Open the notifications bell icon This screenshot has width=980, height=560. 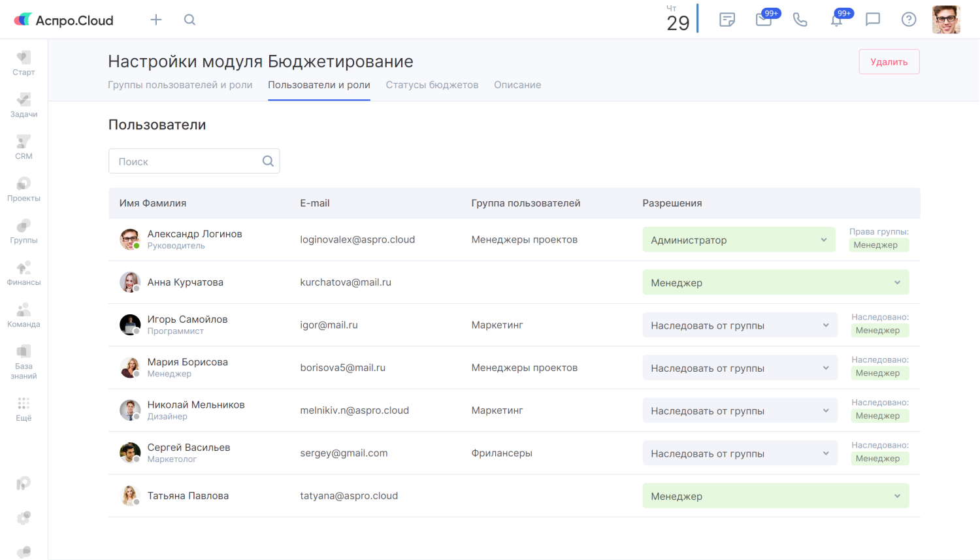click(836, 20)
